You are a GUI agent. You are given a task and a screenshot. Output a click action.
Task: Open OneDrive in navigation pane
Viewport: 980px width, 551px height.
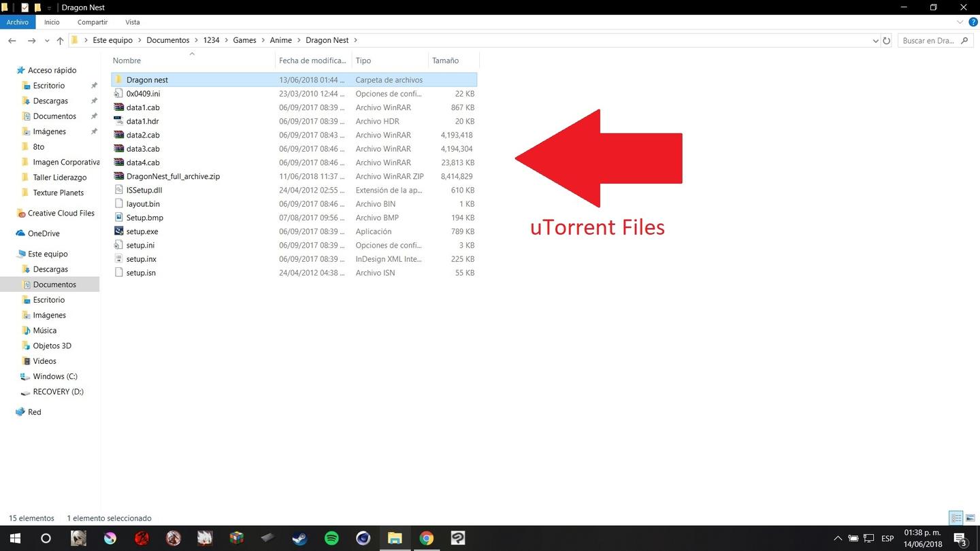click(x=44, y=233)
